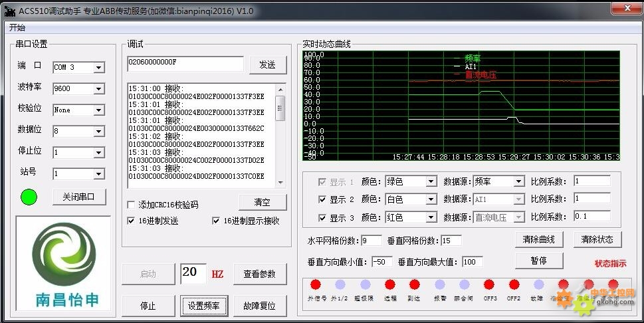The width and height of the screenshot is (644, 323).
Task: Open the 站号 dropdown
Action: coord(99,174)
